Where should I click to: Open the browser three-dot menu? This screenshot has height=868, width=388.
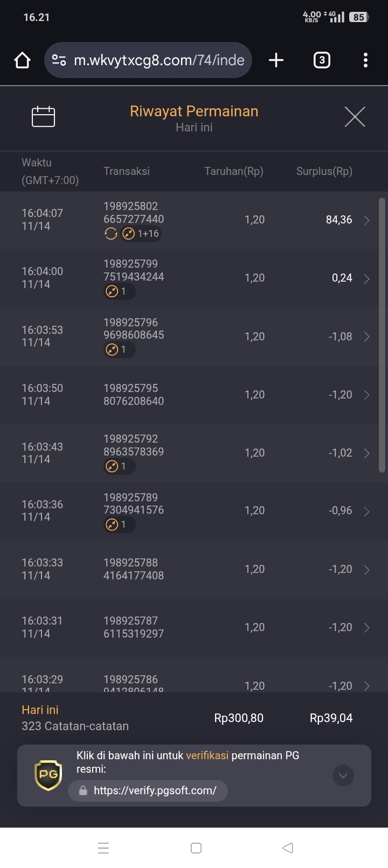365,60
